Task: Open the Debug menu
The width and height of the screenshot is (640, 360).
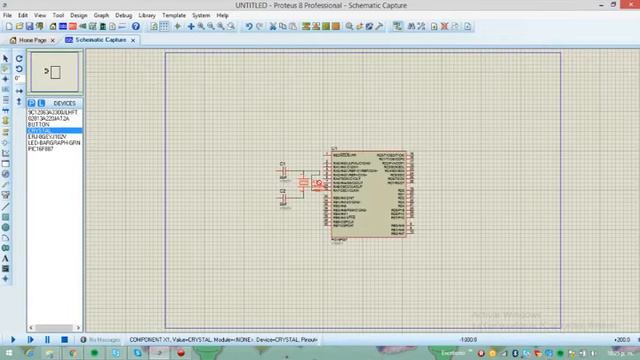Action: 124,16
